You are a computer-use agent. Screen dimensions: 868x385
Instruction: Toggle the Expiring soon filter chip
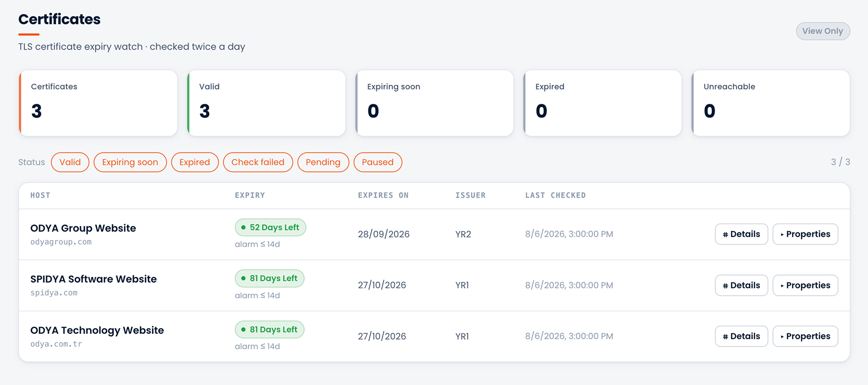[x=130, y=162]
